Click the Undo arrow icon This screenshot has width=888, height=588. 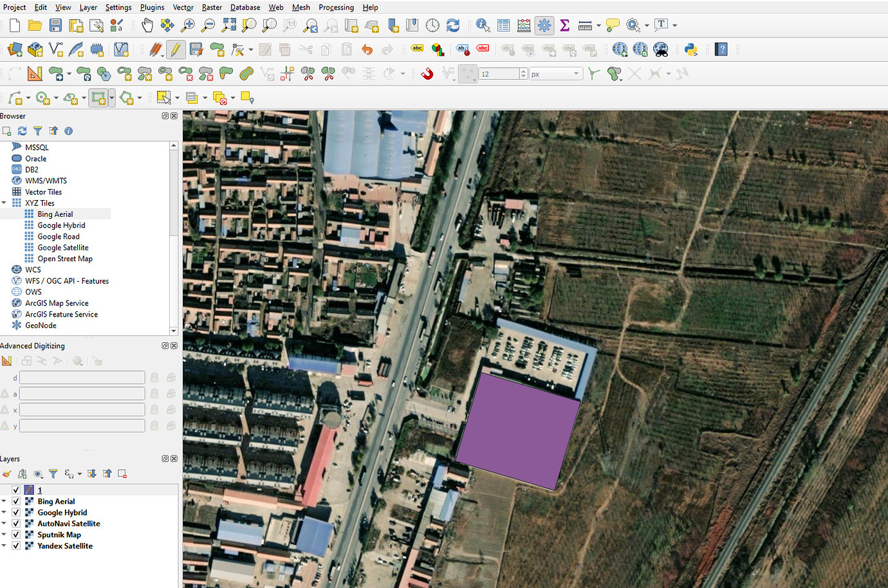(x=367, y=50)
